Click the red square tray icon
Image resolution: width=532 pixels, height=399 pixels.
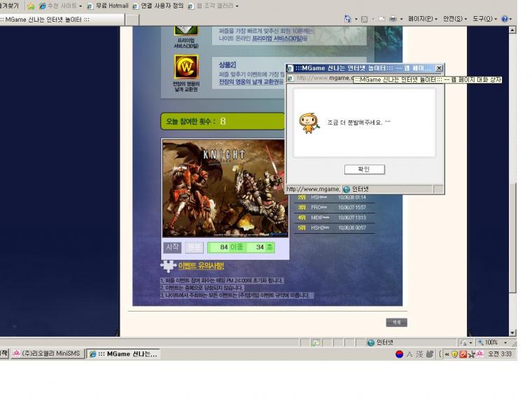463,354
